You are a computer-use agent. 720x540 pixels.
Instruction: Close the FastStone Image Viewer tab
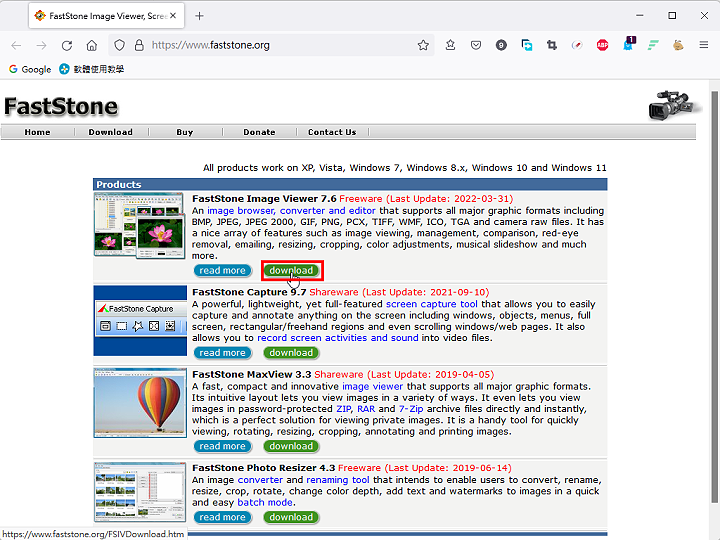pos(173,16)
